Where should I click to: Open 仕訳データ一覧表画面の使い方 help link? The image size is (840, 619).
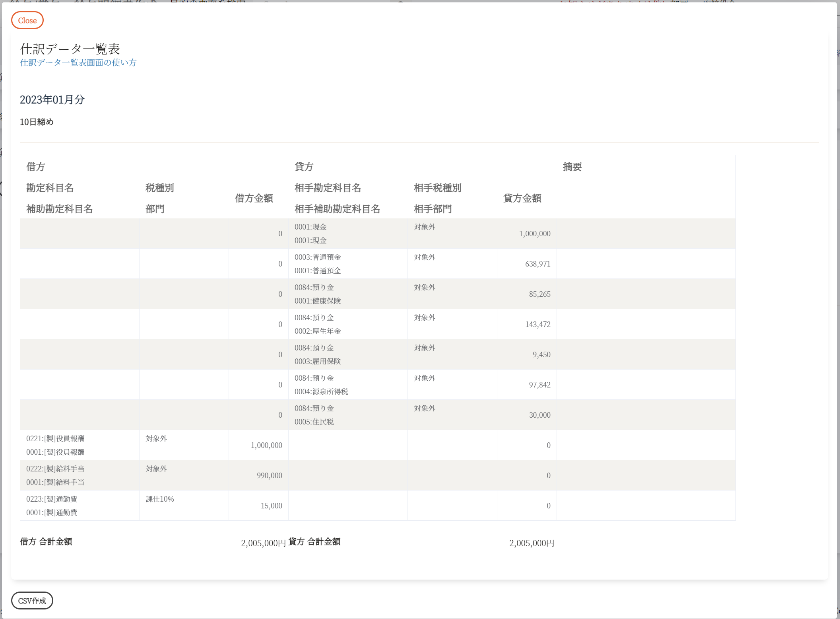click(78, 62)
